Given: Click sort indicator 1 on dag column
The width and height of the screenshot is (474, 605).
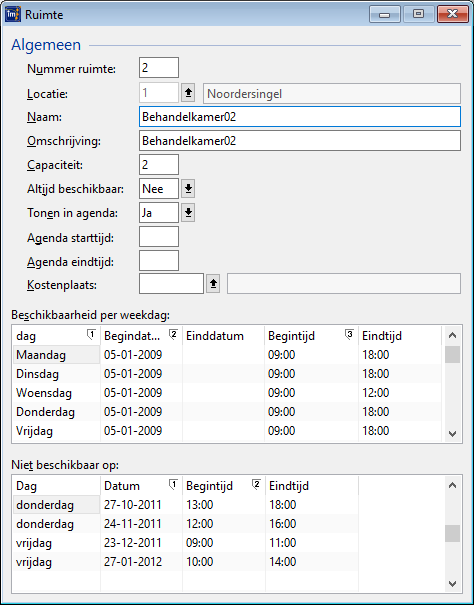Looking at the screenshot, I should [x=91, y=335].
